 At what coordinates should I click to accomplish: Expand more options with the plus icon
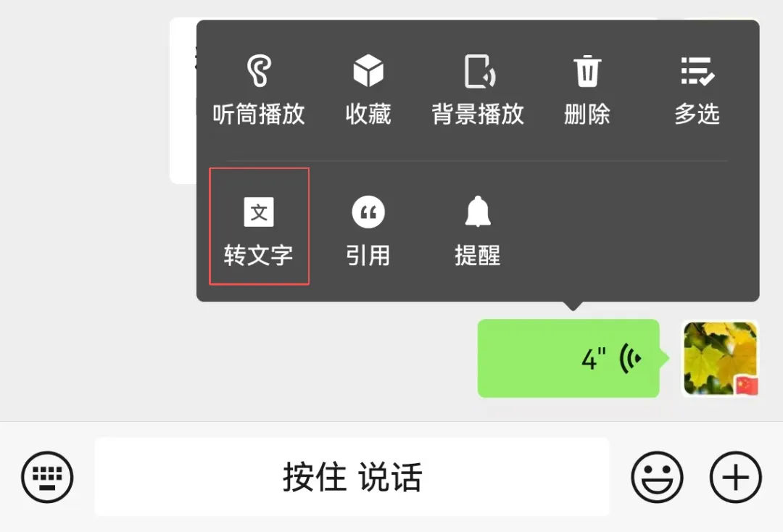pyautogui.click(x=736, y=477)
